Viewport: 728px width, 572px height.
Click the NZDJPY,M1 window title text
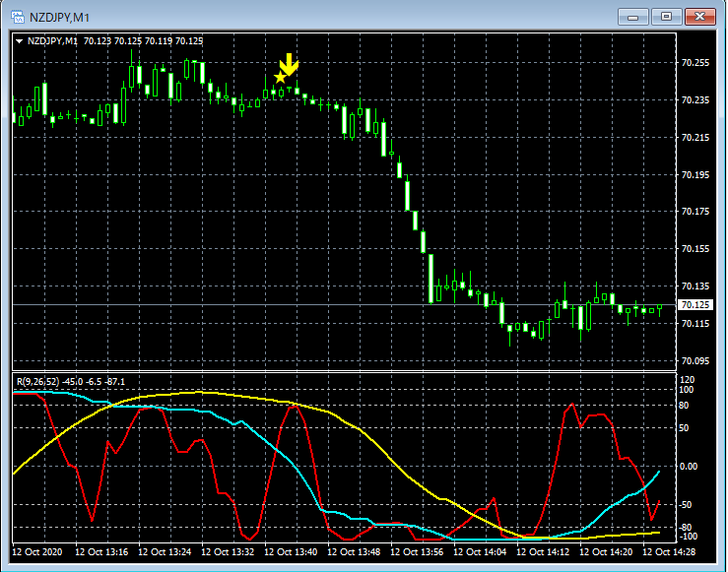59,18
